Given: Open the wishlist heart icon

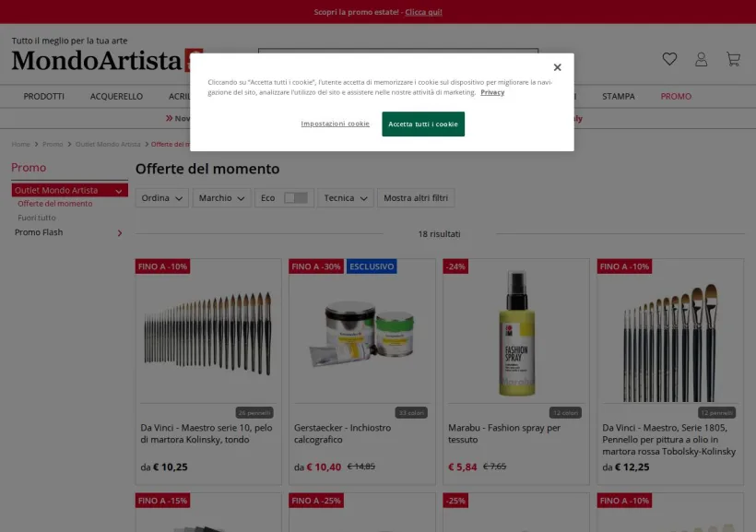Looking at the screenshot, I should [669, 59].
